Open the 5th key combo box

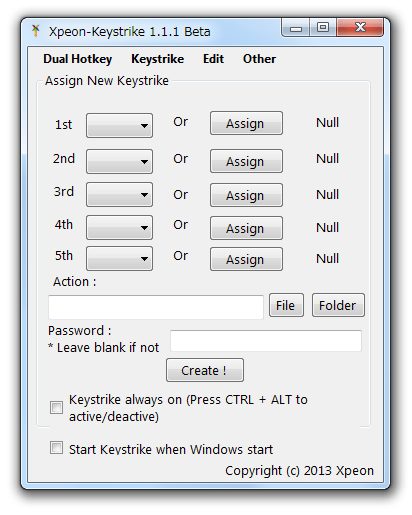point(119,258)
